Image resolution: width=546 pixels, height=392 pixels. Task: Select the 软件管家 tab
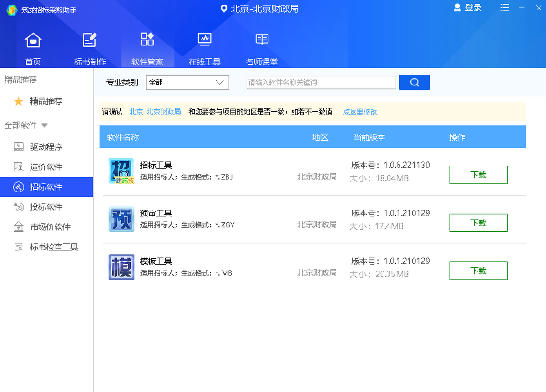(147, 49)
